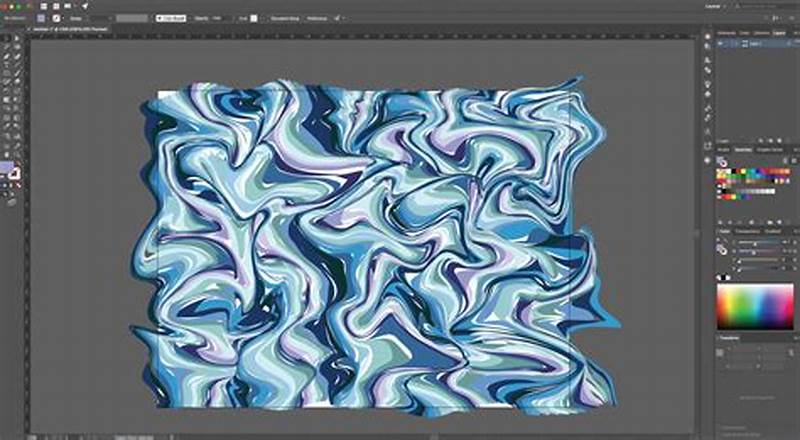The image size is (800, 440).
Task: Select the Blend tool
Action: tap(17, 127)
